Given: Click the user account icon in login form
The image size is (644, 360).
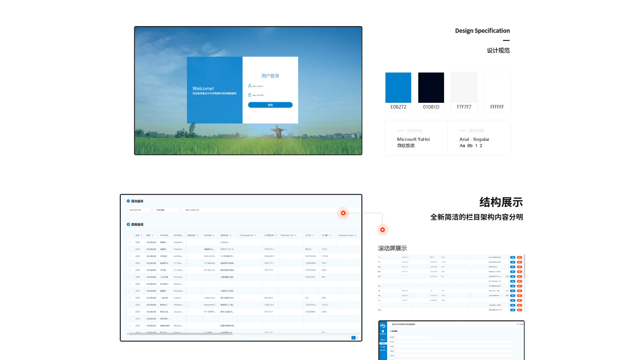Looking at the screenshot, I should 250,86.
